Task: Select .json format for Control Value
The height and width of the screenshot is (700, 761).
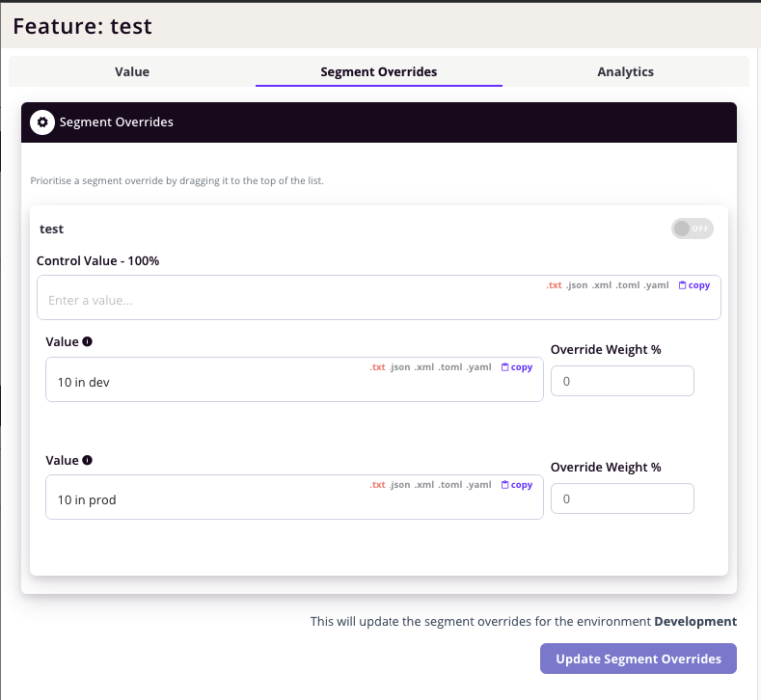Action: click(577, 285)
